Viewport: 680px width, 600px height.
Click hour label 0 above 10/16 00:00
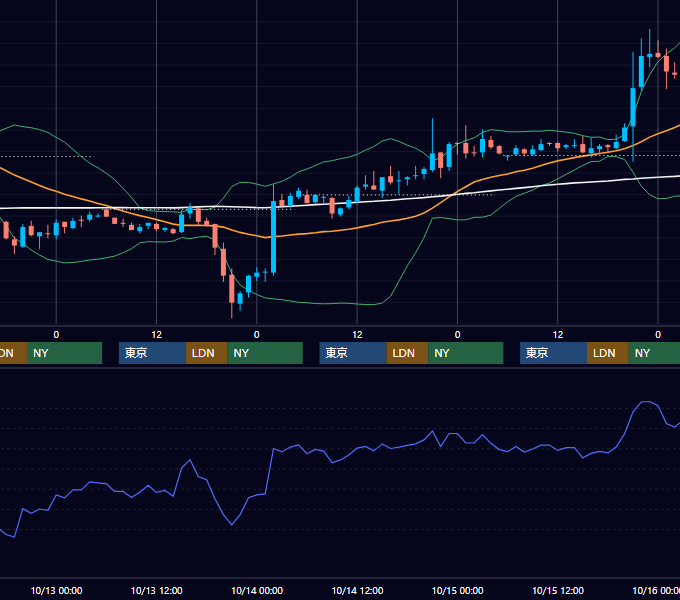pos(658,335)
